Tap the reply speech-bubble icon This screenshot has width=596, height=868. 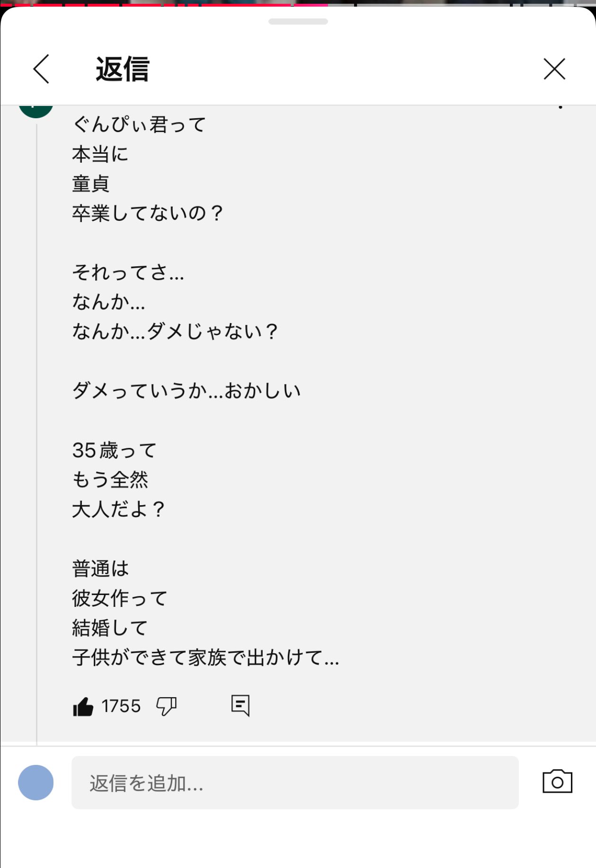click(x=240, y=706)
